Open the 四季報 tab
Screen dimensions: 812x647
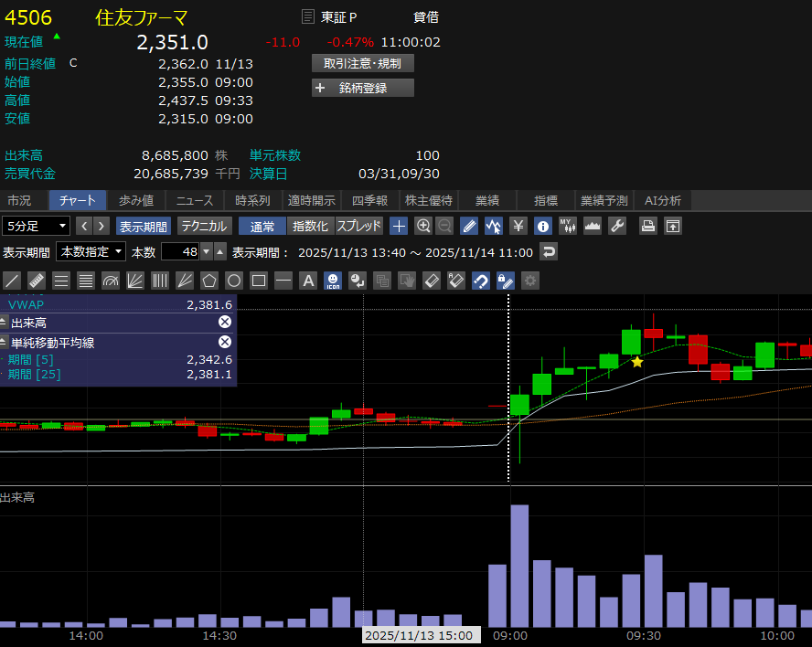click(369, 201)
